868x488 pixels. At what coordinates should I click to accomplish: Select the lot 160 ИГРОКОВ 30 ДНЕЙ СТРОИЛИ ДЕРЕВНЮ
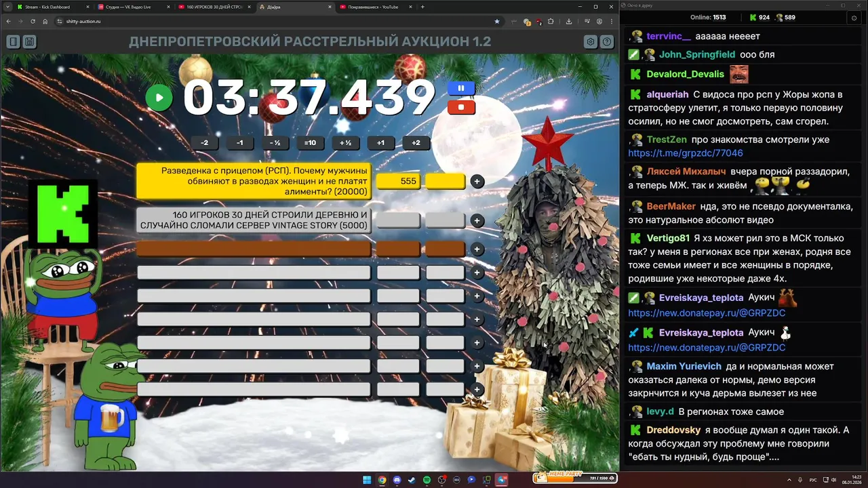click(x=254, y=220)
